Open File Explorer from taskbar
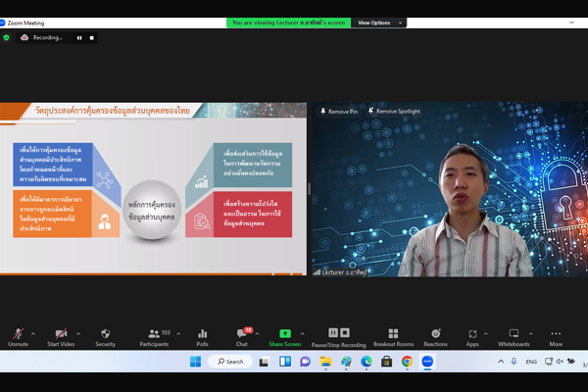The height and width of the screenshot is (392, 588). point(325,362)
